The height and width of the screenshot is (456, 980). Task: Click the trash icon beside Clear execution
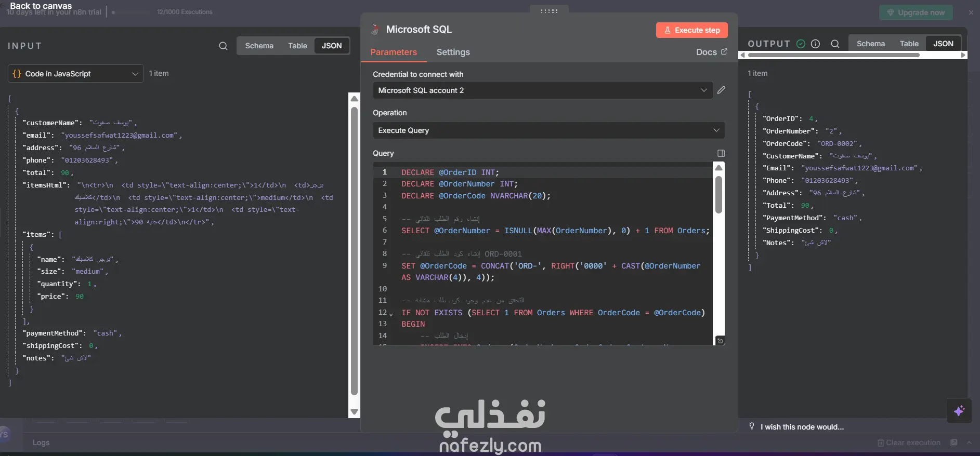coord(881,442)
